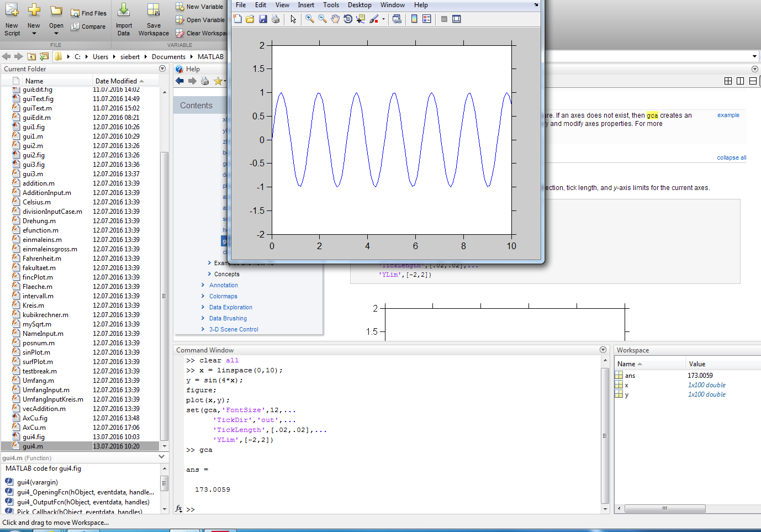Open the Current Folder panel actions dropdown
This screenshot has height=532, width=761.
click(162, 69)
